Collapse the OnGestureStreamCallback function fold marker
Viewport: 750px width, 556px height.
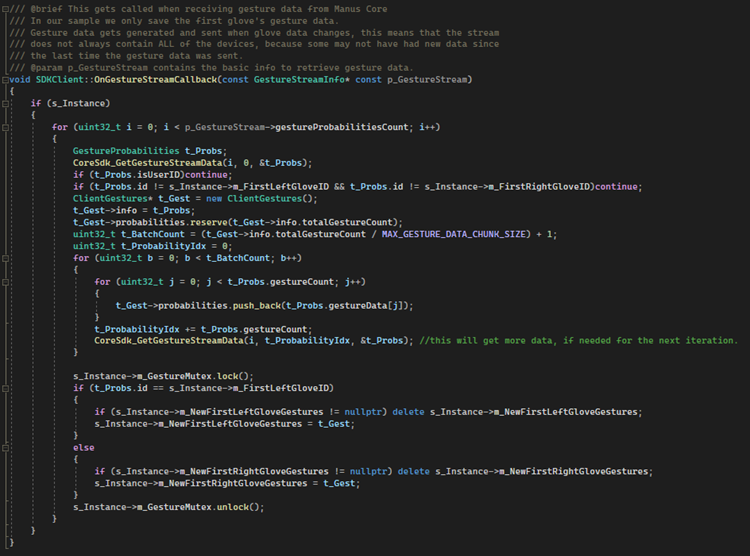[x=5, y=80]
